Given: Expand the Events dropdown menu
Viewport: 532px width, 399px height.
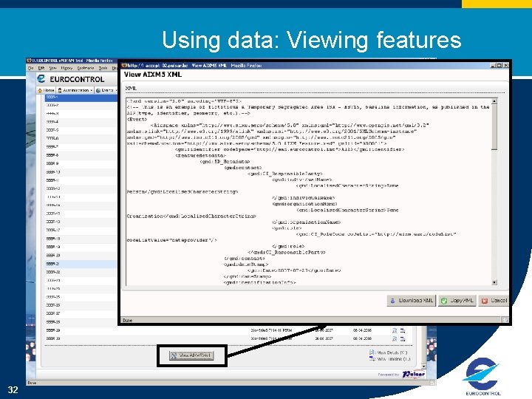Looking at the screenshot, I should (x=106, y=90).
